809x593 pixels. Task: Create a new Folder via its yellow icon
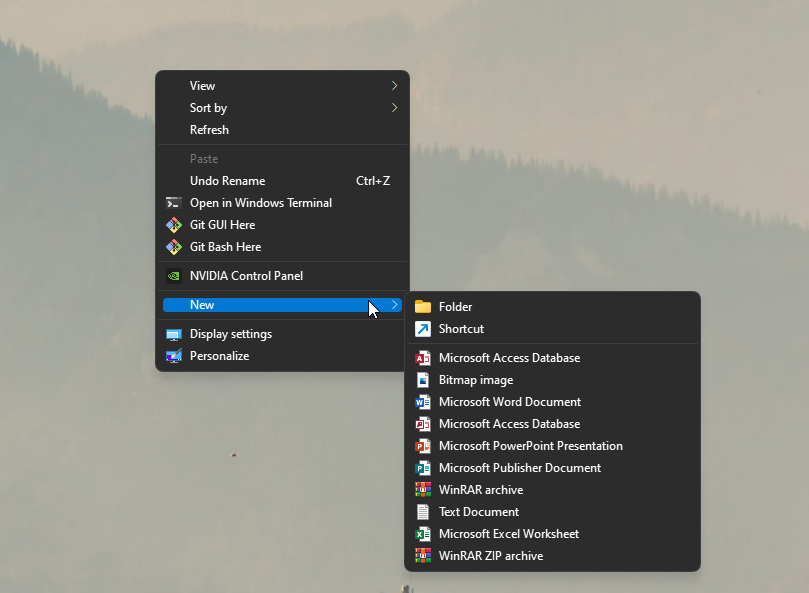(423, 307)
